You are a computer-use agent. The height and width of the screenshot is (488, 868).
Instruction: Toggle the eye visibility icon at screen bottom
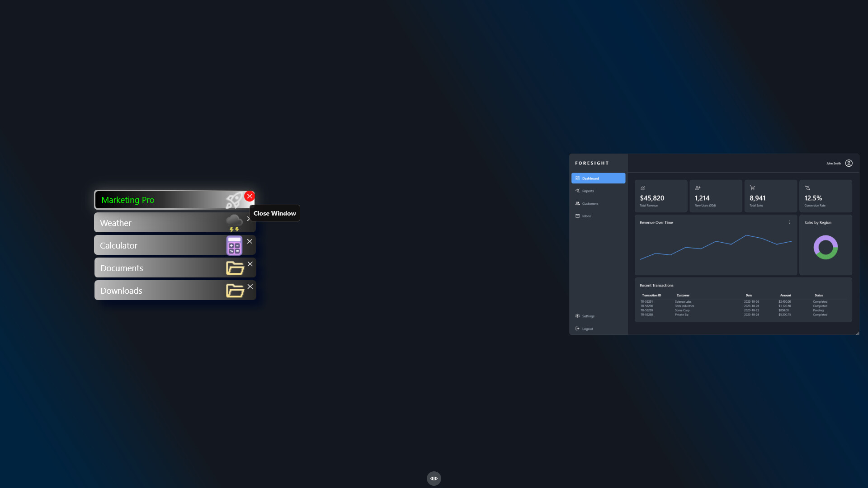[x=434, y=478]
